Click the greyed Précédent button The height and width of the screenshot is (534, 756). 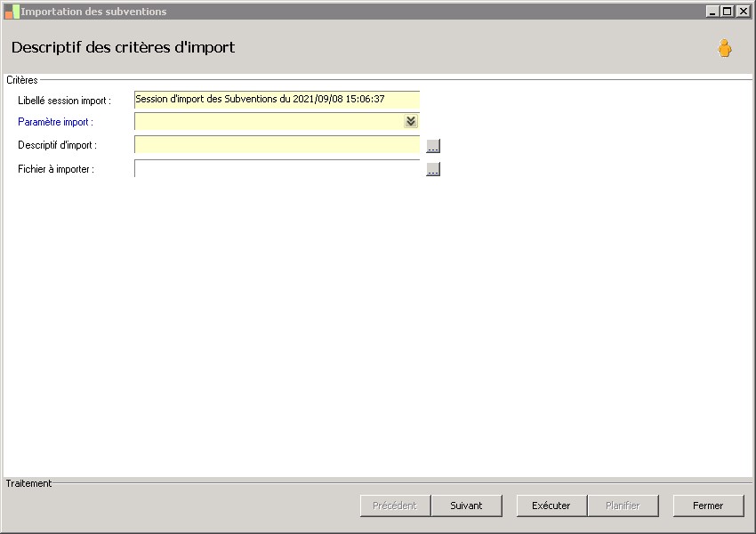point(395,506)
